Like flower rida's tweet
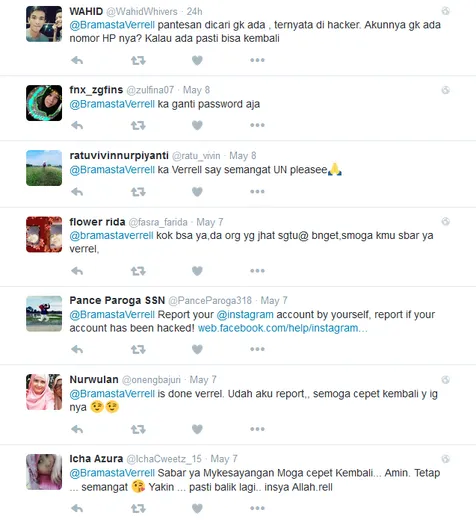The width and height of the screenshot is (476, 522). tap(197, 271)
